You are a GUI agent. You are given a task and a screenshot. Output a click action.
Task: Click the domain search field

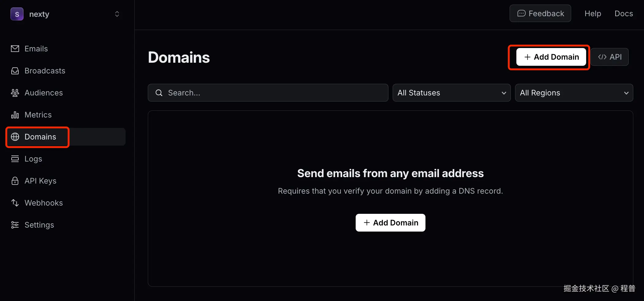[268, 93]
